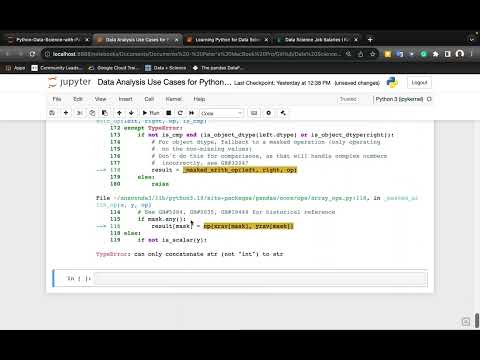Cut selected cells with scissors icon

click(x=79, y=113)
